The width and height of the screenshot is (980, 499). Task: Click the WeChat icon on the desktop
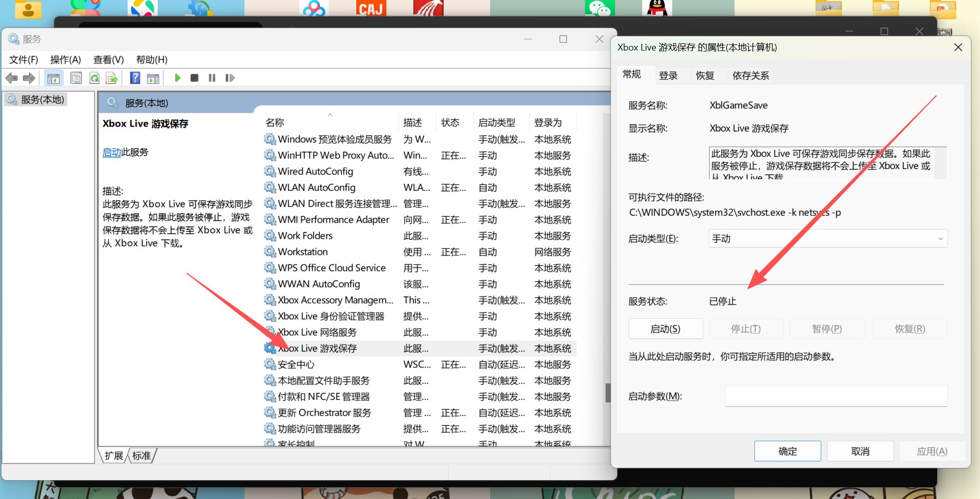(600, 8)
